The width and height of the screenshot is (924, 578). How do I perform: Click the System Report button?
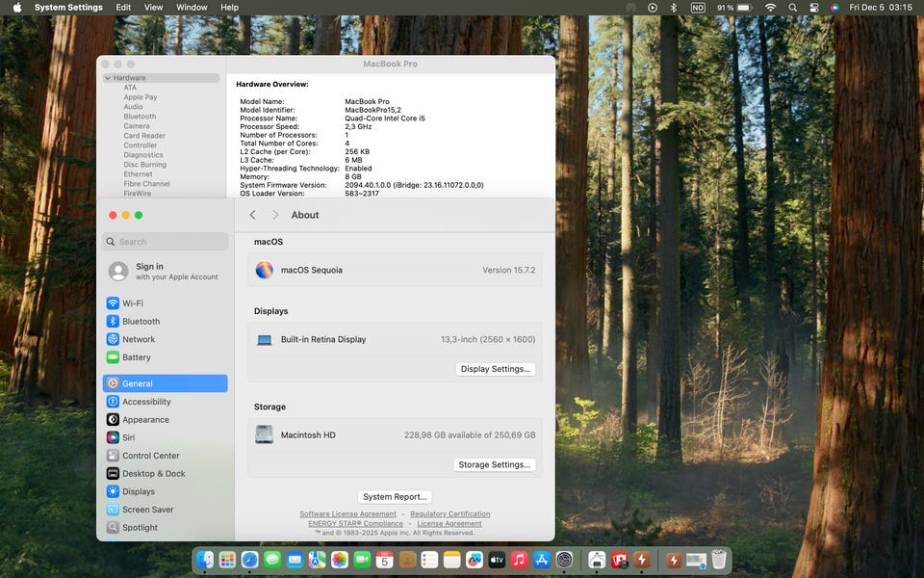click(395, 497)
